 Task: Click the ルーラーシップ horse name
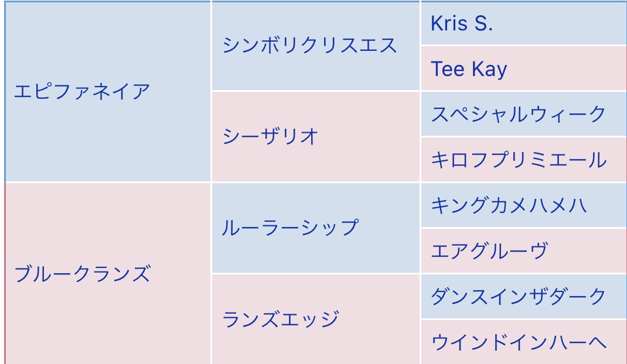pos(289,228)
